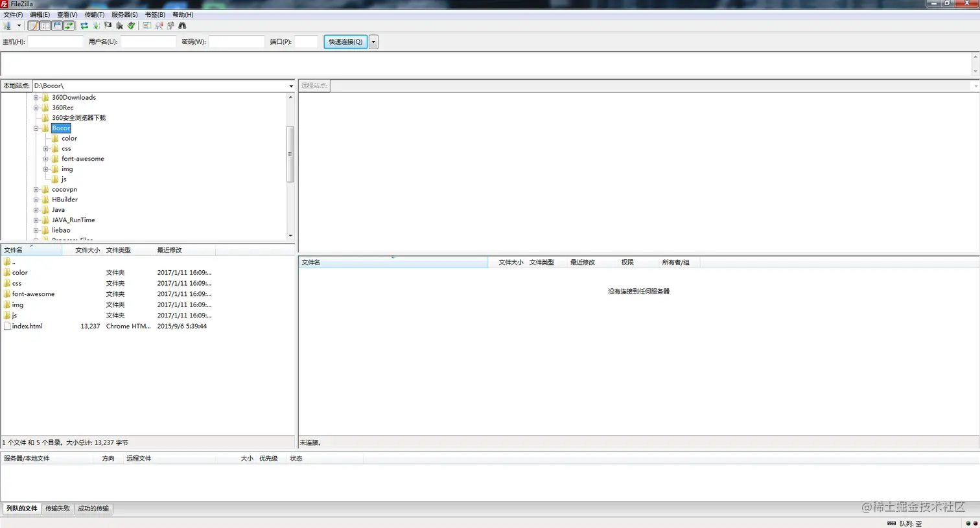This screenshot has width=980, height=528.
Task: Reconnect to the last server
Action: point(131,26)
